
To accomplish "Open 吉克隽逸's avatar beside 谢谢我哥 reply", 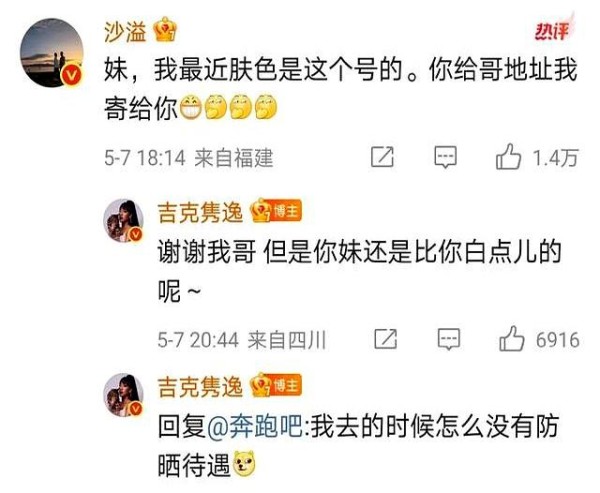I will tap(123, 220).
